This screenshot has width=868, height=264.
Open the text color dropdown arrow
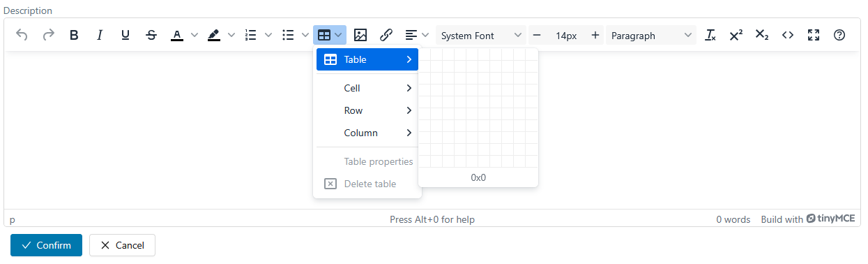(x=195, y=35)
